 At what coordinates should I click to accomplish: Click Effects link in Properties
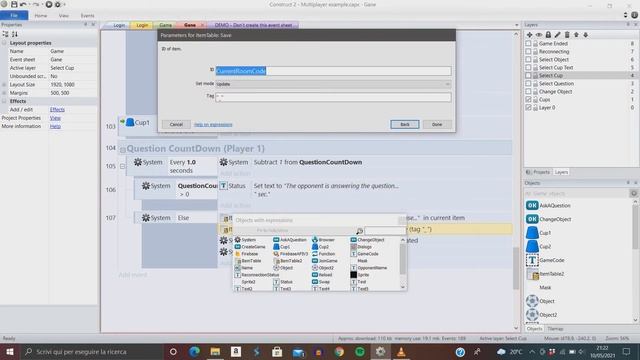click(x=57, y=109)
